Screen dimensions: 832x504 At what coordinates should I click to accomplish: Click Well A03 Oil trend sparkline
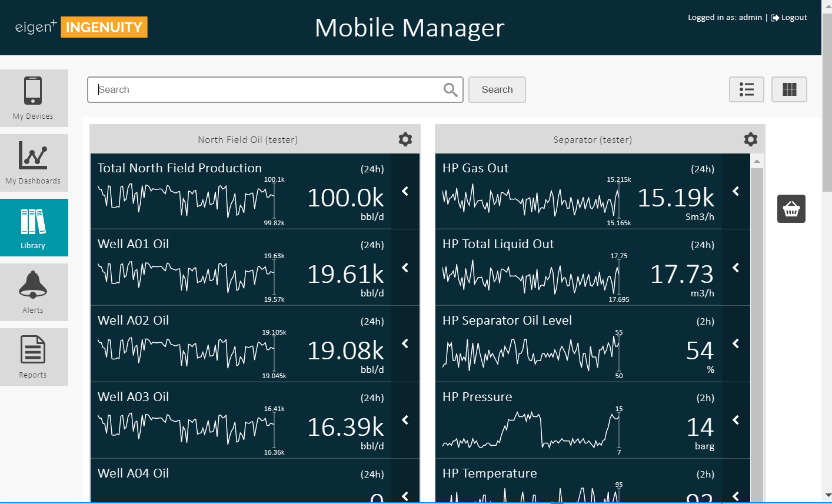pyautogui.click(x=186, y=429)
